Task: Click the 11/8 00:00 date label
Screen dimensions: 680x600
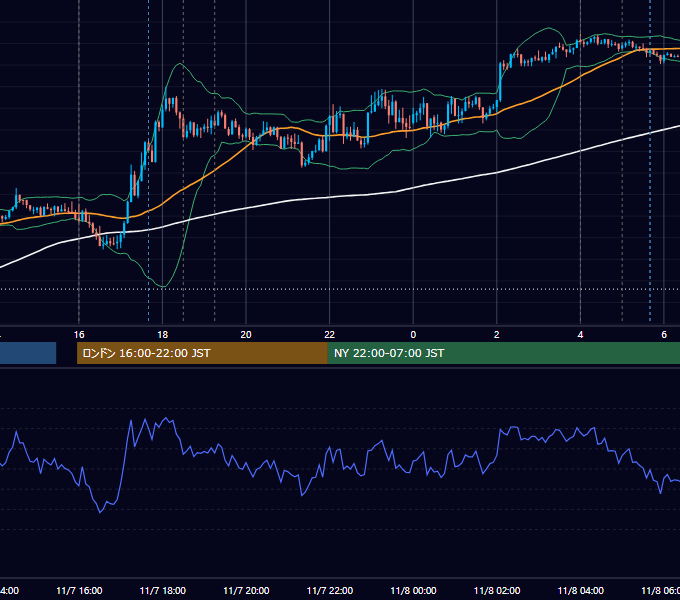Action: 413,590
